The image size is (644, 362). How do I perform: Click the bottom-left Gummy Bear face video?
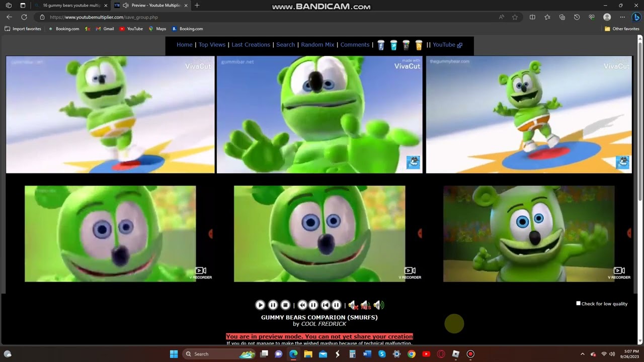click(x=110, y=234)
